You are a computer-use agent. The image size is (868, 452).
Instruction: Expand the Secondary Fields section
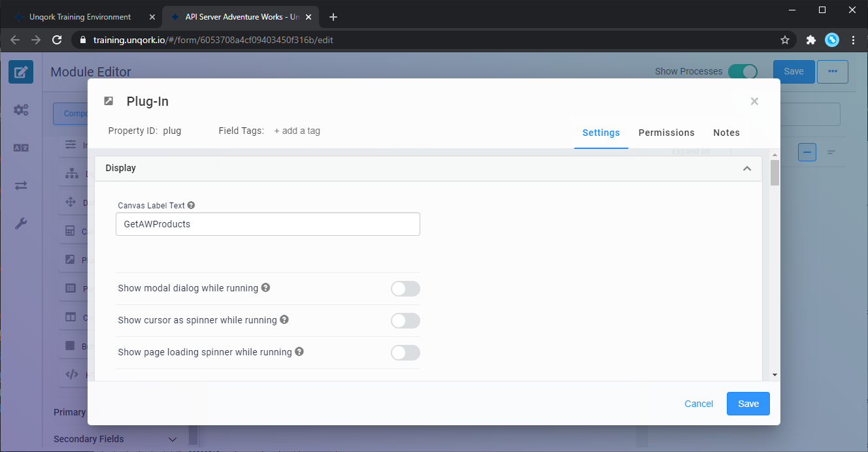pos(173,439)
